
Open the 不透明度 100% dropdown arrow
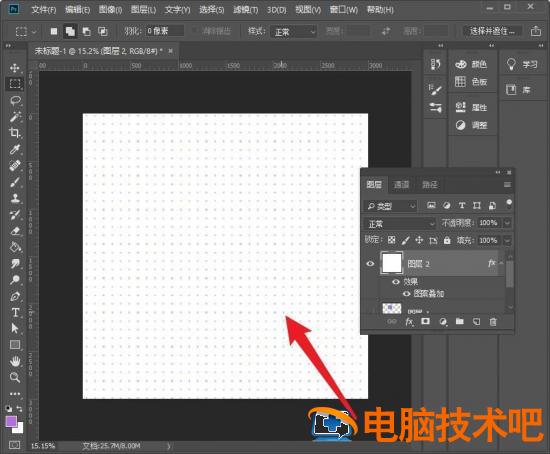point(507,223)
